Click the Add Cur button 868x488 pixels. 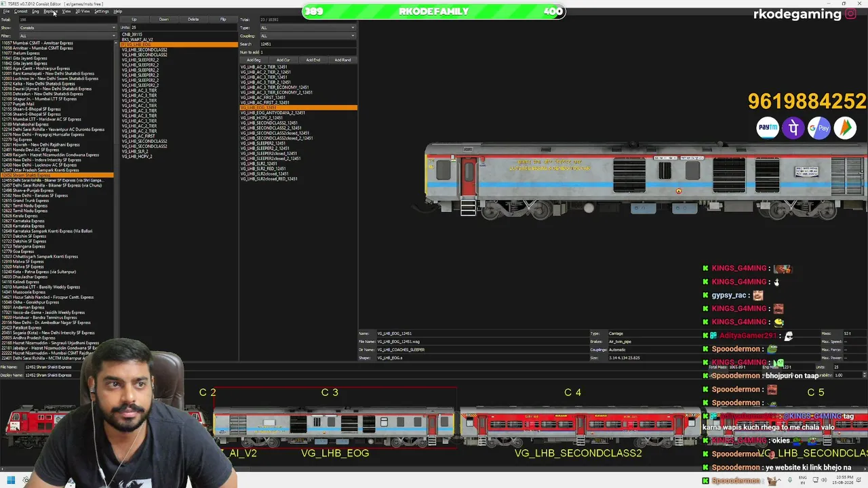(x=283, y=60)
